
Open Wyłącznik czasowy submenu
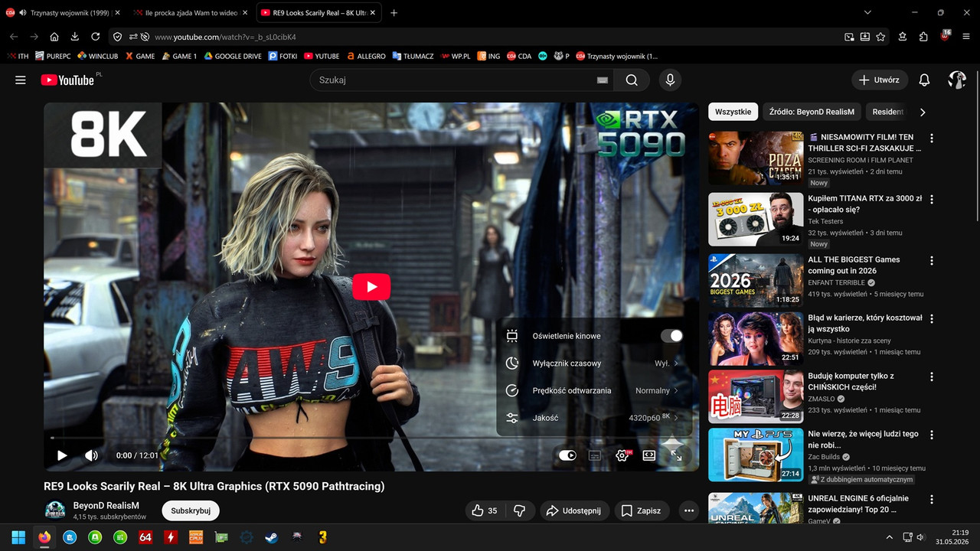tap(594, 364)
